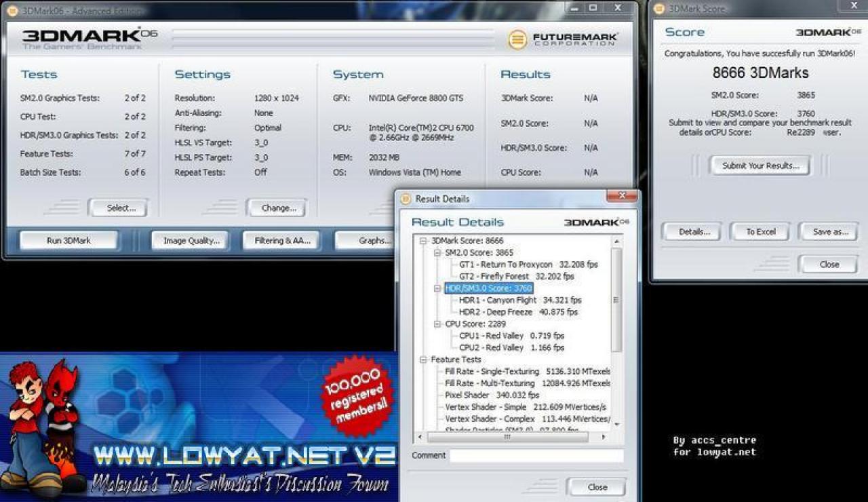Click the tree scroll-left arrow
The image size is (868, 502).
(x=420, y=438)
